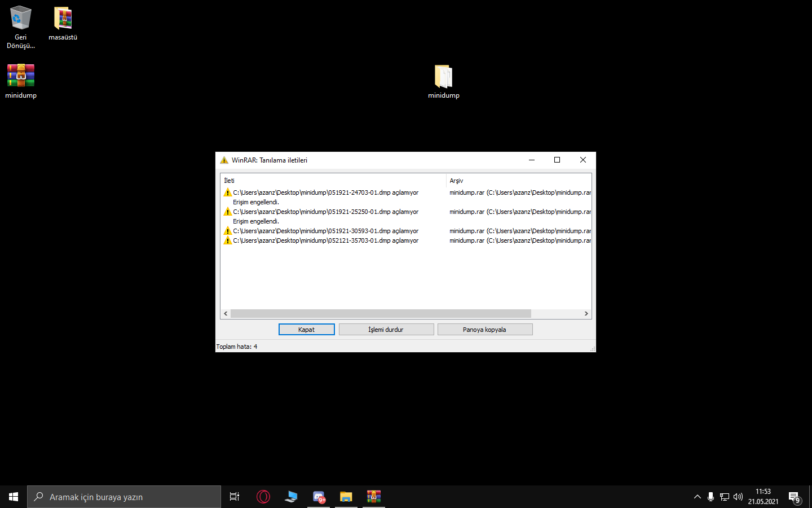Viewport: 812px width, 508px height.
Task: Maximize the WinRAR diagnostic messages window
Action: click(557, 160)
